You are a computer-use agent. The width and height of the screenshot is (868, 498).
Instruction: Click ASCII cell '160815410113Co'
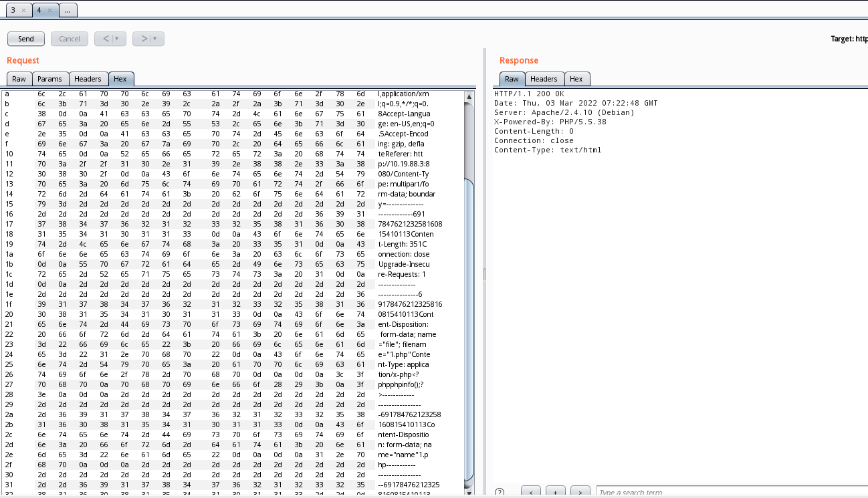(407, 424)
